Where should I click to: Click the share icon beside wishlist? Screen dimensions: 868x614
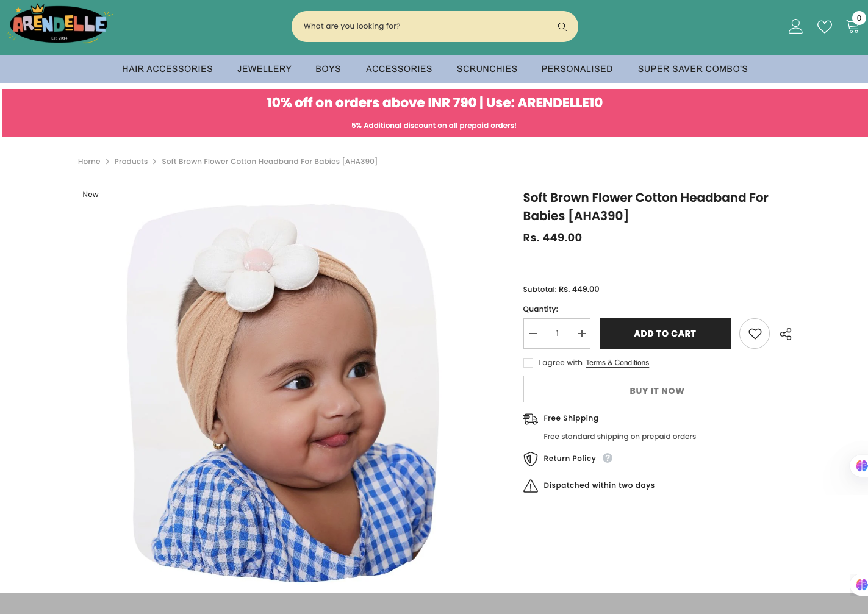[x=786, y=334]
